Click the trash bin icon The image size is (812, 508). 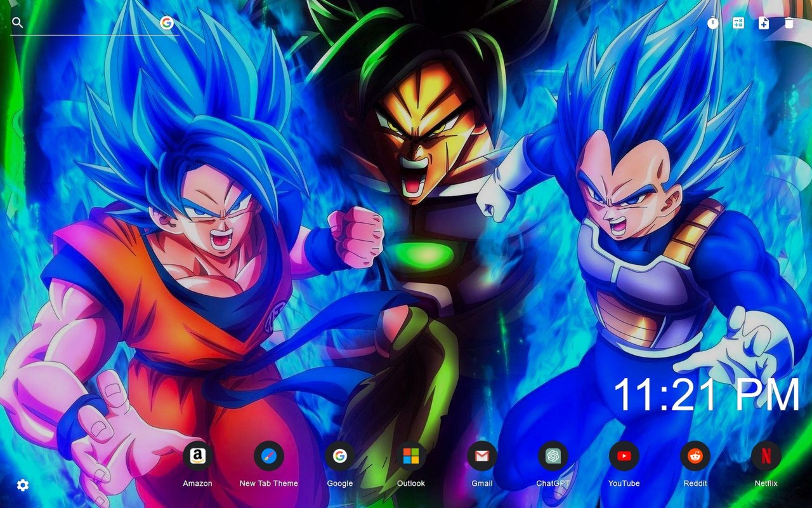point(789,23)
